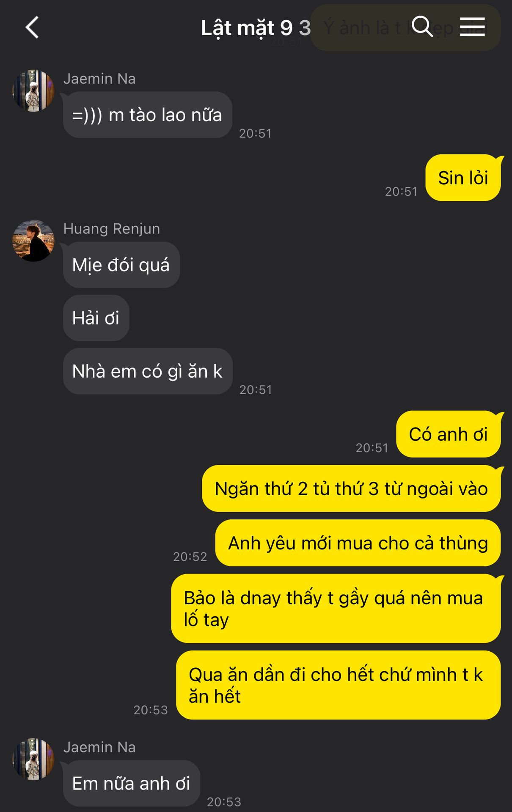Select the 'Em nữa anh ơi' message
Viewport: 512px width, 812px height.
click(x=131, y=783)
